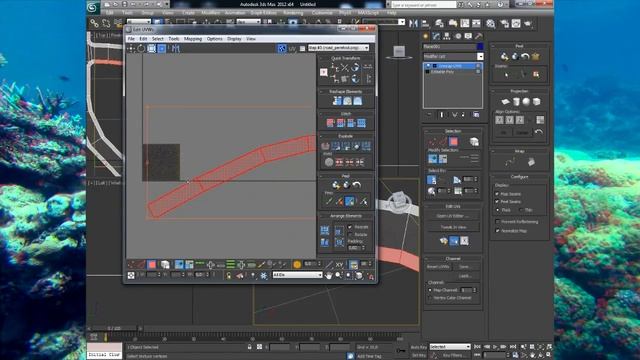
Task: Open Options menu in Edit UVWs window
Action: [214, 39]
